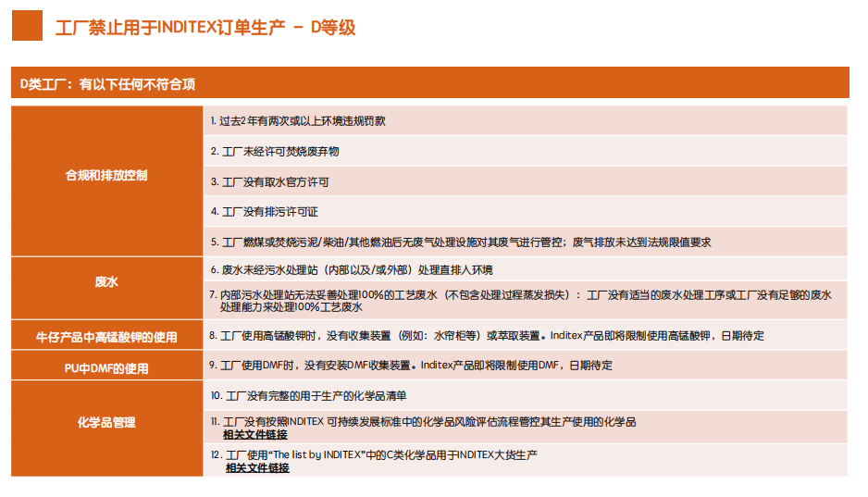868x497 pixels.
Task: Click the orange square beside the title
Action: (x=27, y=26)
